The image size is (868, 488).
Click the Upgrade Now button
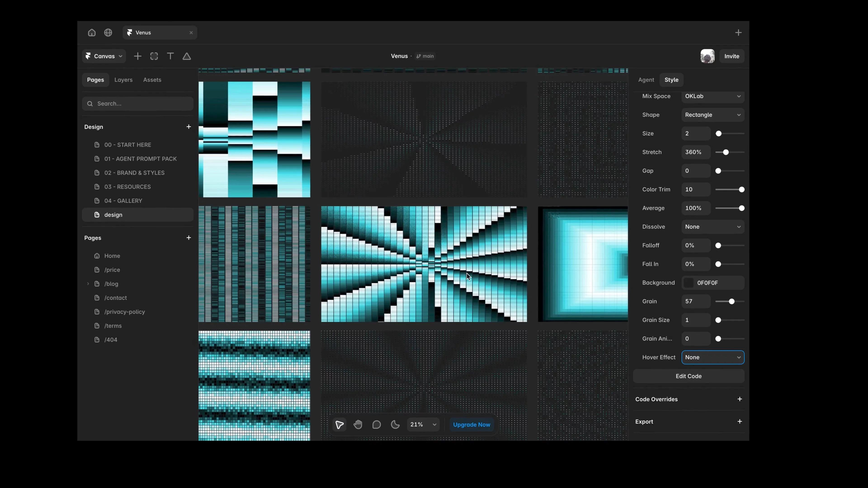tap(471, 425)
